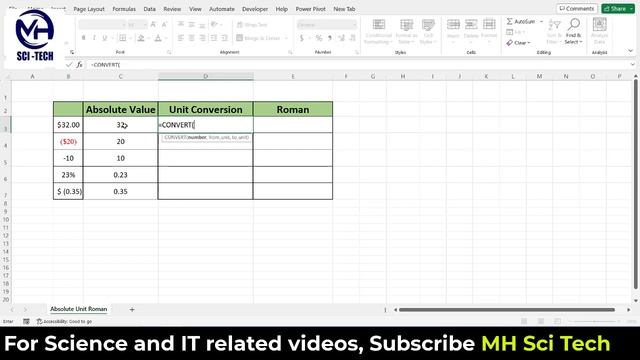Apply the Fill Color bucket
640x360 pixels.
tap(141, 38)
